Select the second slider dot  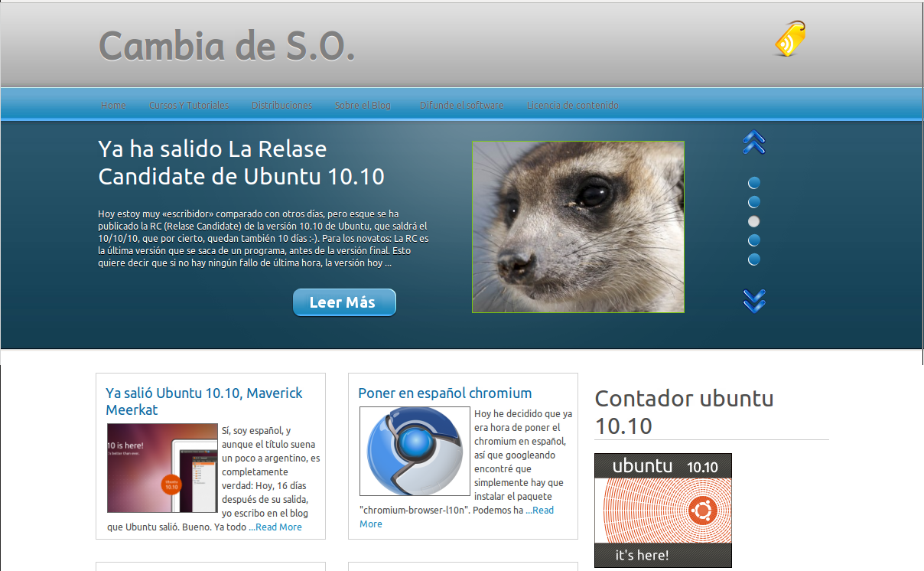tap(753, 202)
